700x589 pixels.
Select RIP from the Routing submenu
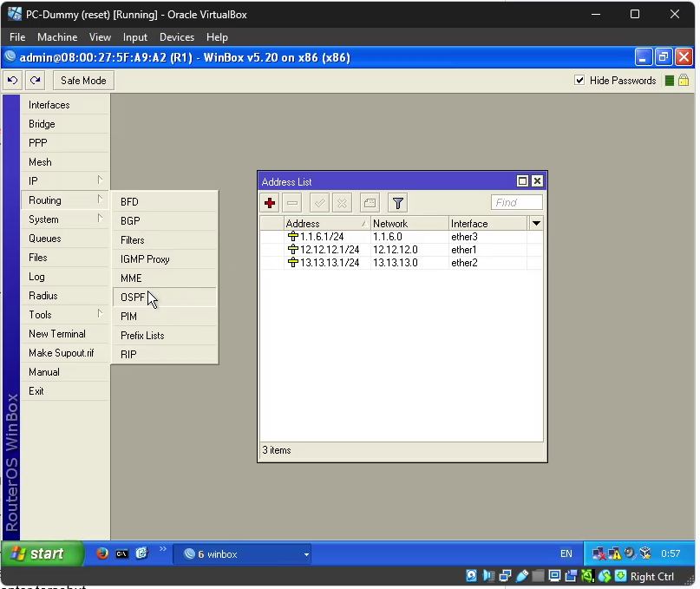tap(164, 354)
